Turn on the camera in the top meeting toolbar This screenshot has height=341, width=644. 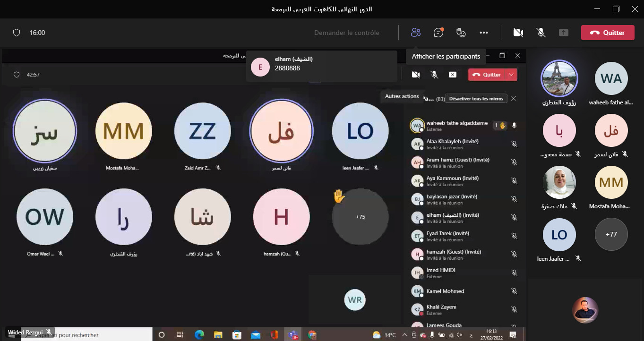pyautogui.click(x=518, y=33)
